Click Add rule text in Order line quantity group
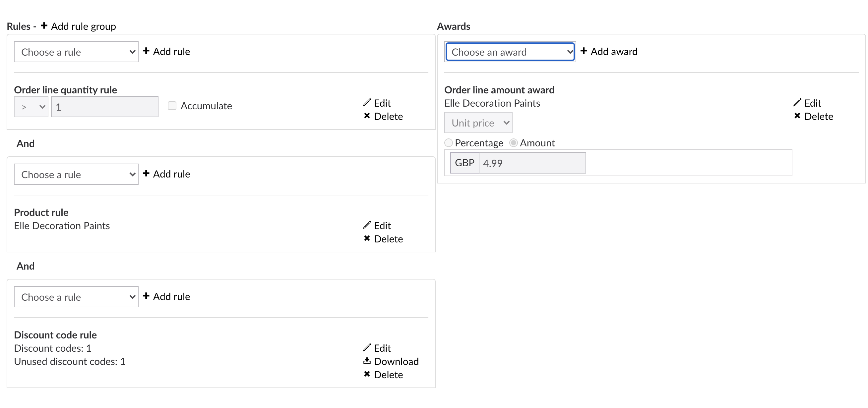The image size is (868, 408). pos(171,52)
